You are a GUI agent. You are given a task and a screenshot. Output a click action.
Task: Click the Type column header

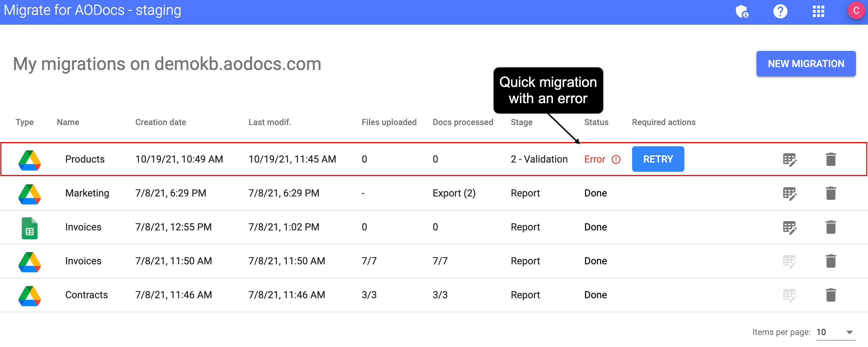[25, 122]
